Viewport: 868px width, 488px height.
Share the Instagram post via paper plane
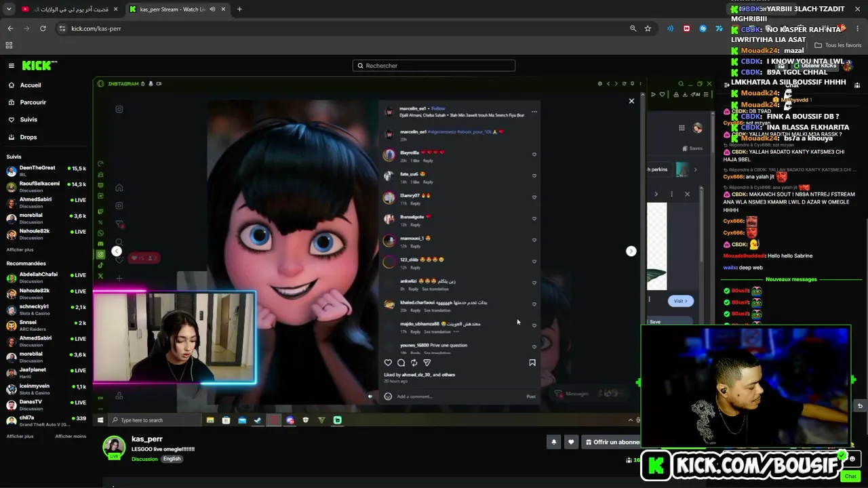pos(427,363)
